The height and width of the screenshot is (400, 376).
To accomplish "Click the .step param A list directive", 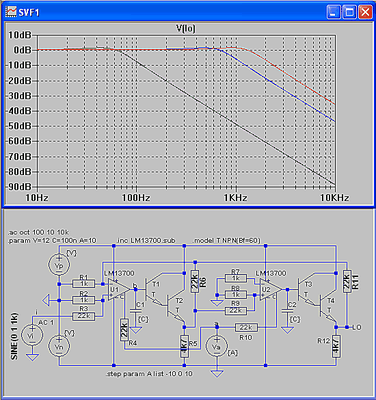I will pos(149,374).
